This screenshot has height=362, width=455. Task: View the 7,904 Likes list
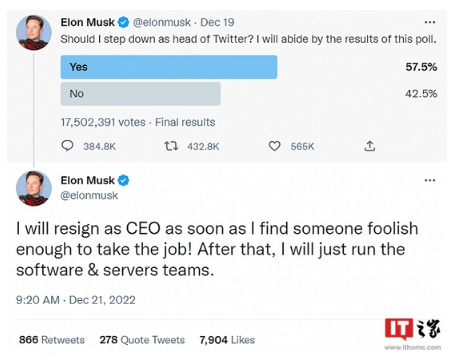point(227,340)
